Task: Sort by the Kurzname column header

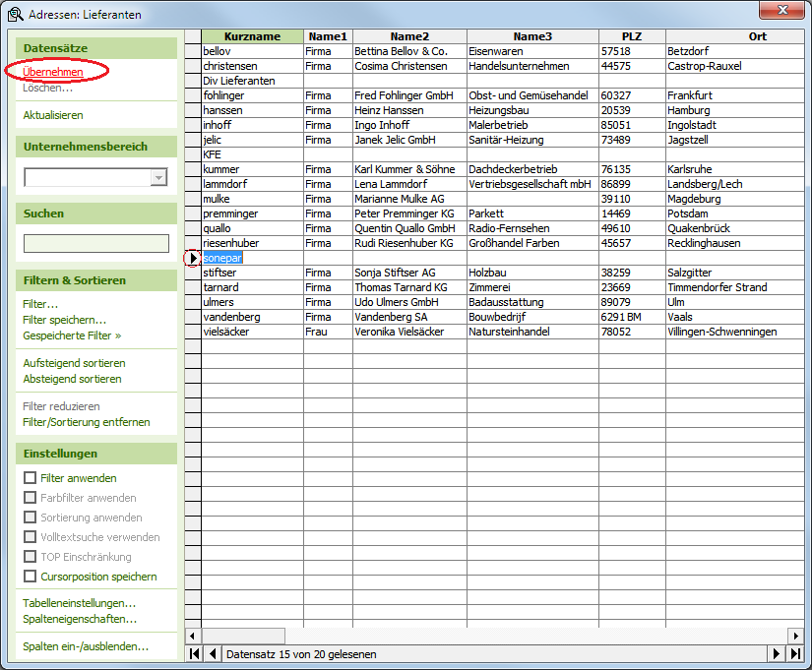Action: tap(252, 36)
